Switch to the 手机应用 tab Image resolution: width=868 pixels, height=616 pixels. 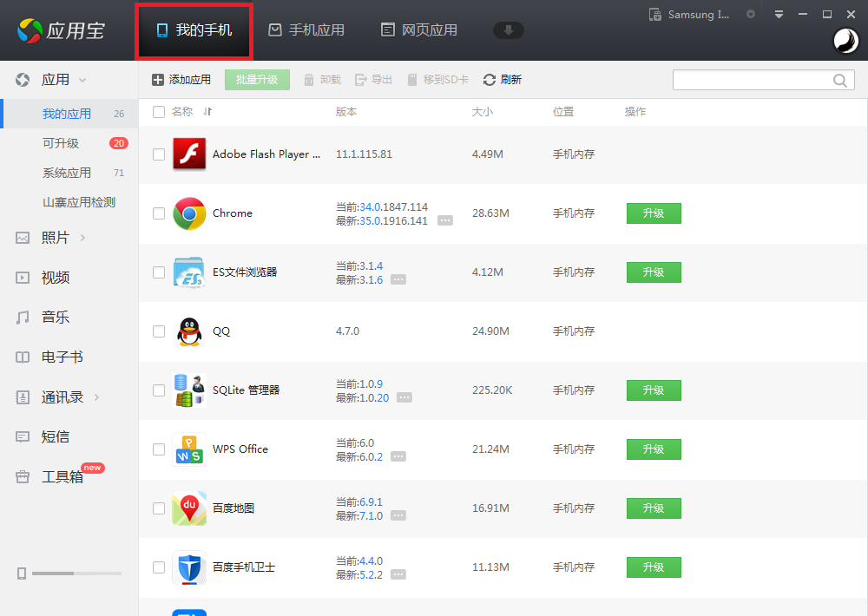tap(306, 29)
